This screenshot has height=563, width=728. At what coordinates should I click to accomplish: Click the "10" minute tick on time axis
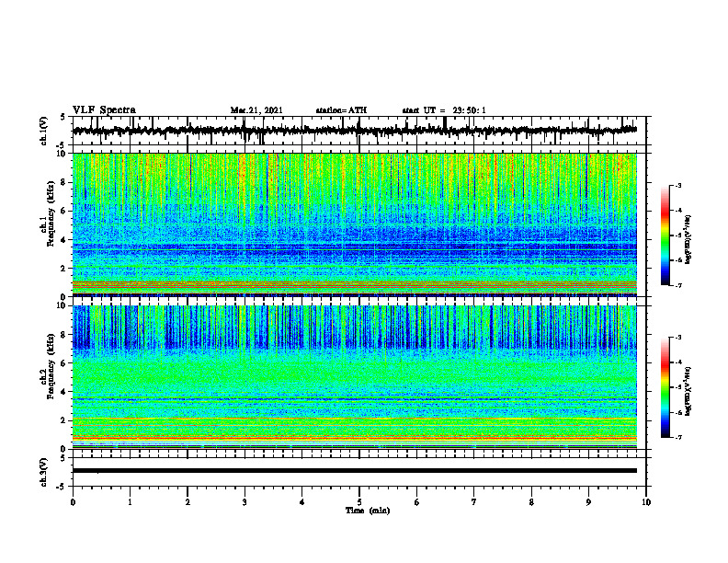pyautogui.click(x=646, y=502)
